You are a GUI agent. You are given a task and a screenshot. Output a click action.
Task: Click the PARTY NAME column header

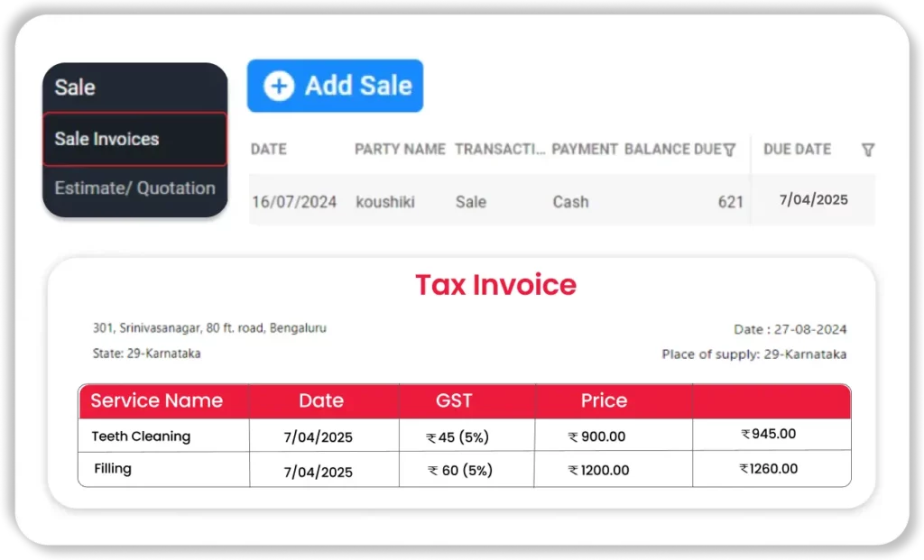(400, 150)
